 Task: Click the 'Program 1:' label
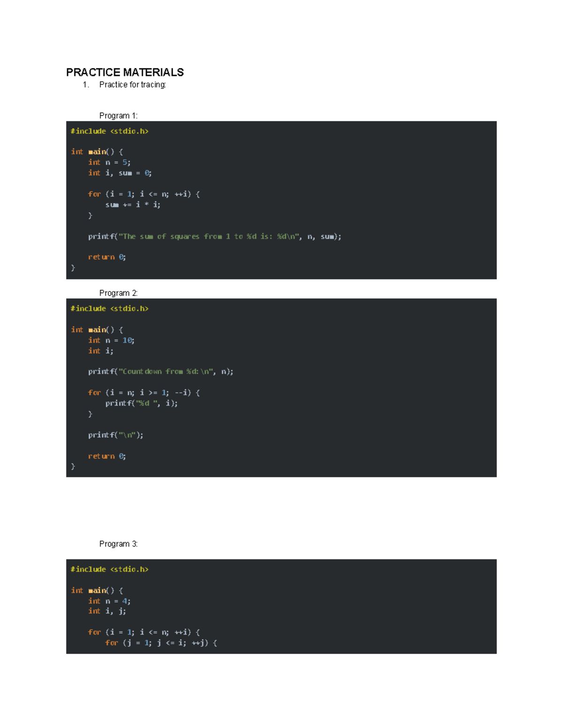[x=118, y=116]
